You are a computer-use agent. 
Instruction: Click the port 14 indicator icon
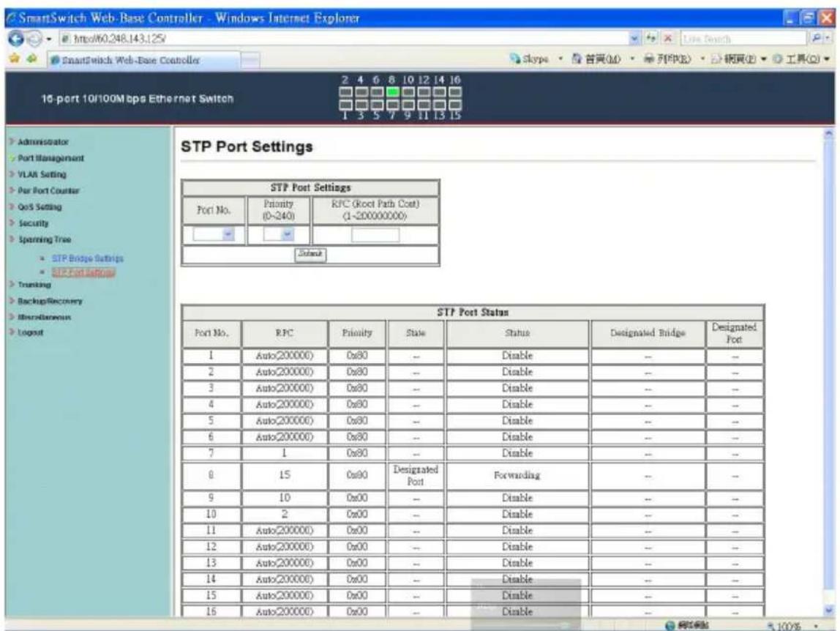tap(439, 92)
